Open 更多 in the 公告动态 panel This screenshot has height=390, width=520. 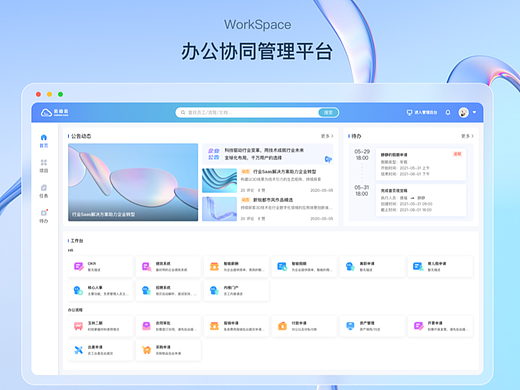[x=327, y=136]
